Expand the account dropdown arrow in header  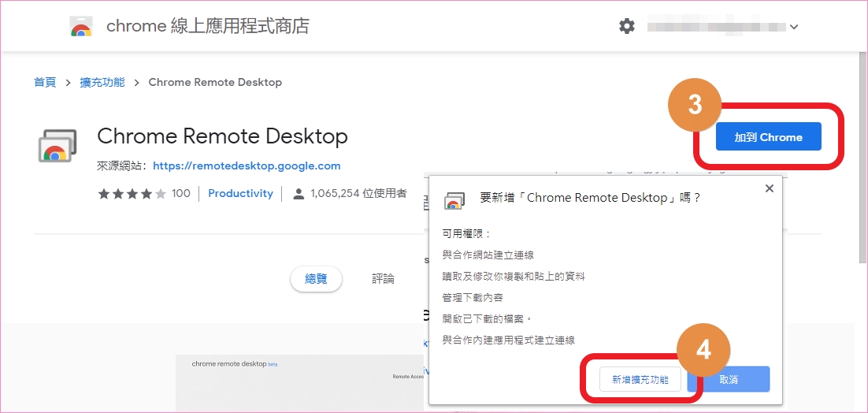(x=794, y=27)
